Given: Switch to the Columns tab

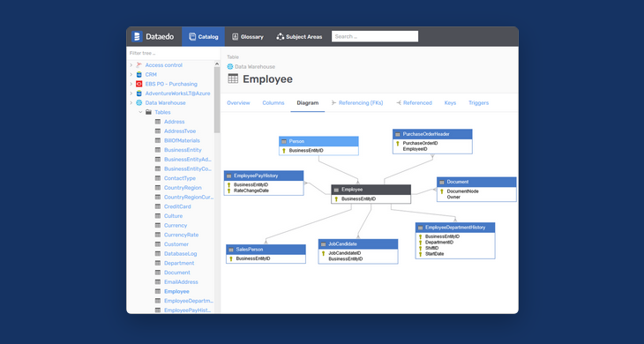Looking at the screenshot, I should point(273,102).
